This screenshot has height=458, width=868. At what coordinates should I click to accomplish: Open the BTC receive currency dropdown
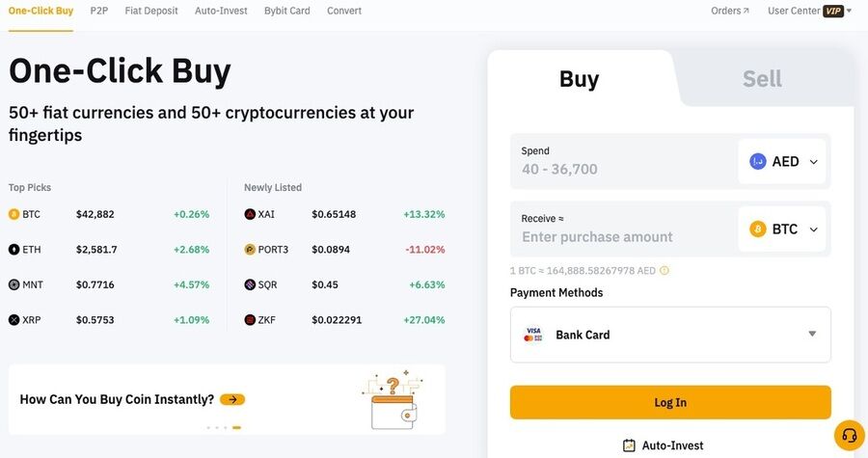(784, 229)
